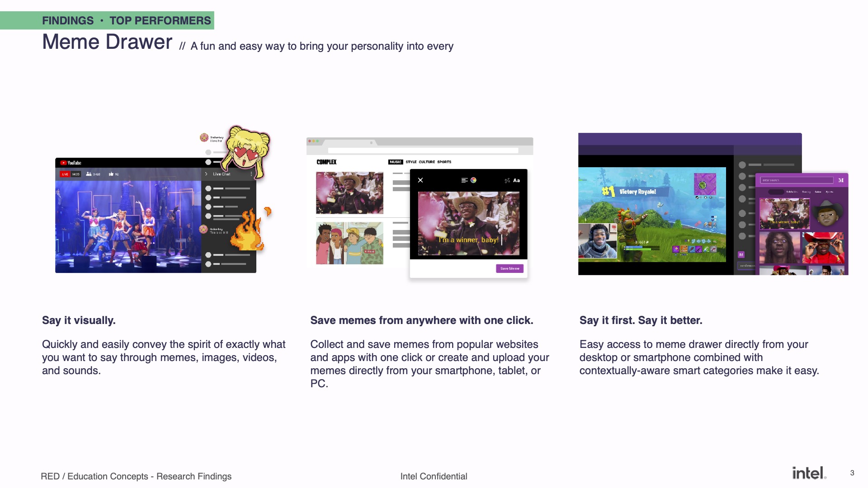This screenshot has height=488, width=868.
Task: Click the pixel fire sticker
Action: 250,229
